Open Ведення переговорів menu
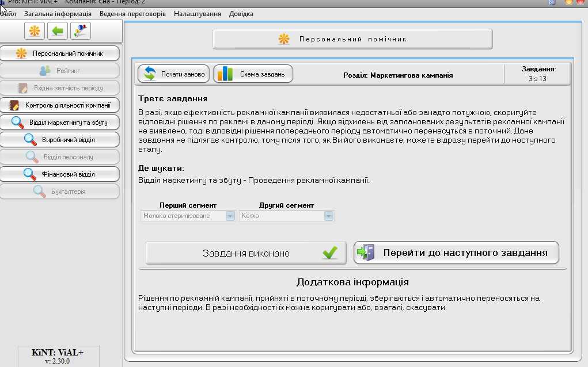 point(132,14)
